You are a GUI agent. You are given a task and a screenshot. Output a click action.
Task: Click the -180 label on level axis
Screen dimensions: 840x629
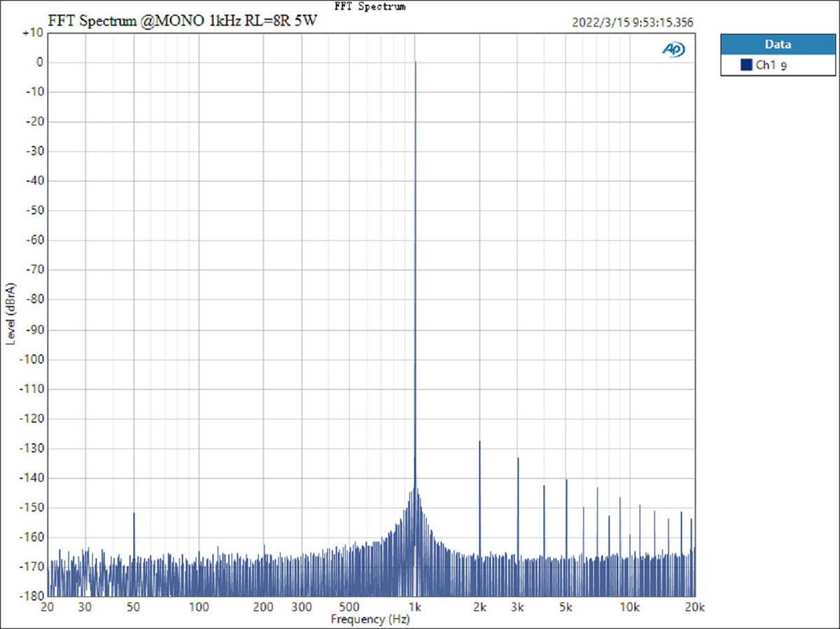[31, 596]
